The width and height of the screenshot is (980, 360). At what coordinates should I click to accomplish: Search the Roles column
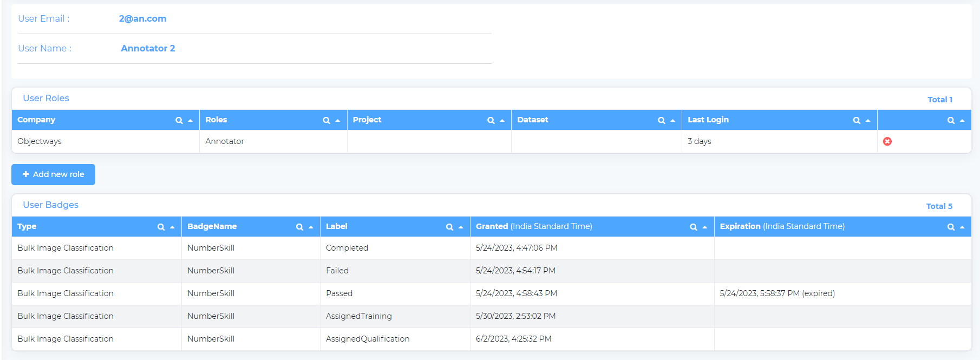click(x=326, y=120)
